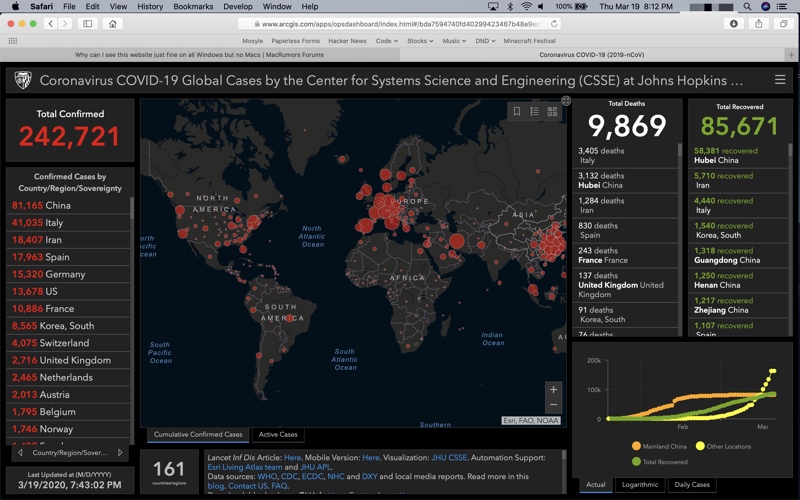Open the Hacker News bookmark
The height and width of the screenshot is (500, 800).
pyautogui.click(x=347, y=41)
